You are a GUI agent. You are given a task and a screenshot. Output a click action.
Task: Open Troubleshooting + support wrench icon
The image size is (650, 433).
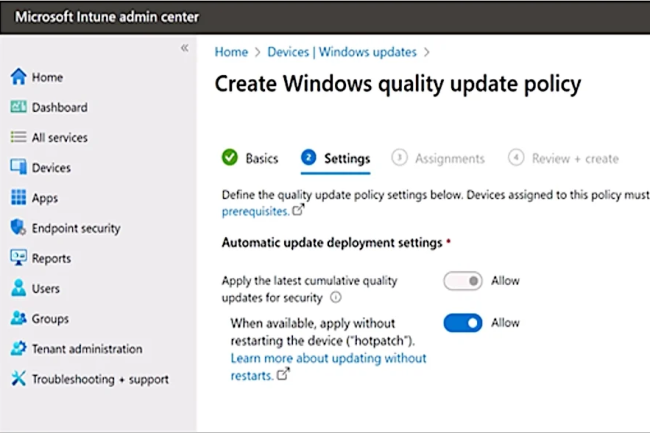coord(18,379)
